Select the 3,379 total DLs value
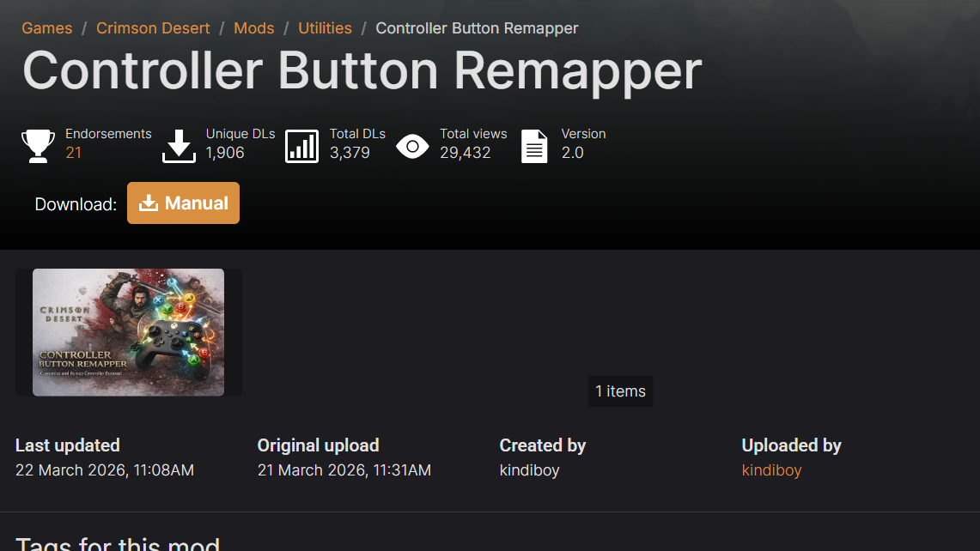Viewport: 980px width, 551px height. point(350,153)
